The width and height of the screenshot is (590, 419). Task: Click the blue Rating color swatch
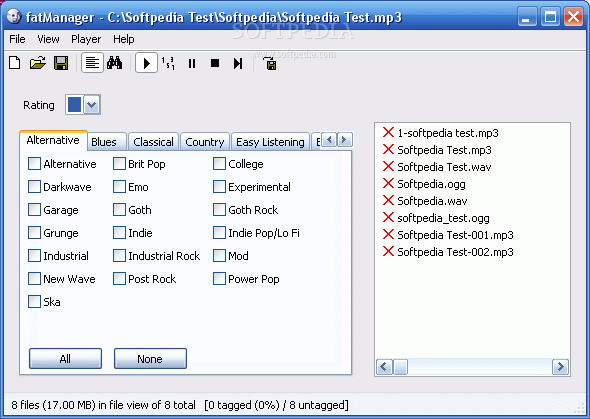point(75,105)
